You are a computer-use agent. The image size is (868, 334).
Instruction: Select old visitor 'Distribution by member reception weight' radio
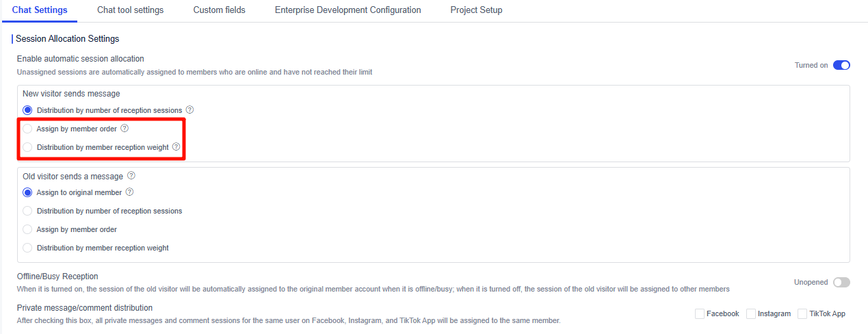[x=27, y=248]
